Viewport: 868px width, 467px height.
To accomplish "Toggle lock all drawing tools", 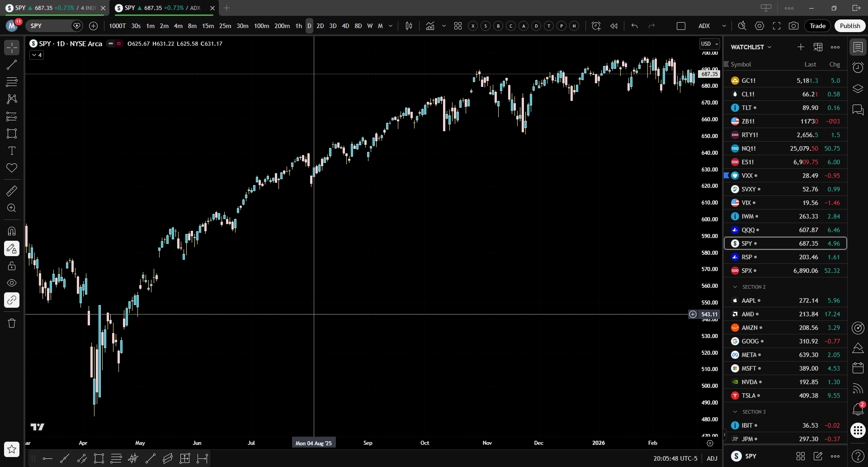I will point(12,266).
